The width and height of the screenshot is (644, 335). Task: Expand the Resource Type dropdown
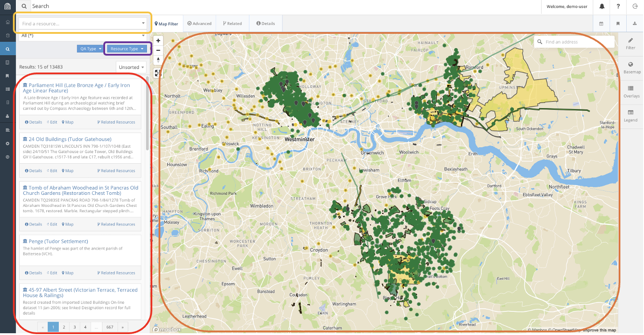tap(127, 49)
